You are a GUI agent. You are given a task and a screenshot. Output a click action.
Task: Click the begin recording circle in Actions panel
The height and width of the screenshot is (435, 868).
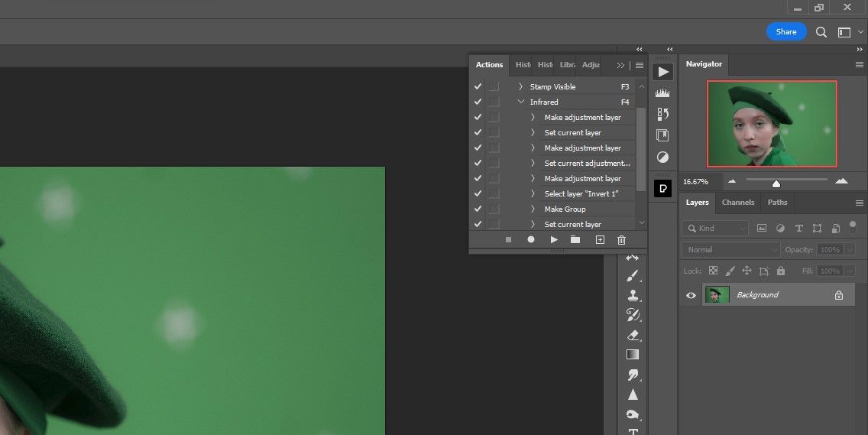(x=531, y=239)
